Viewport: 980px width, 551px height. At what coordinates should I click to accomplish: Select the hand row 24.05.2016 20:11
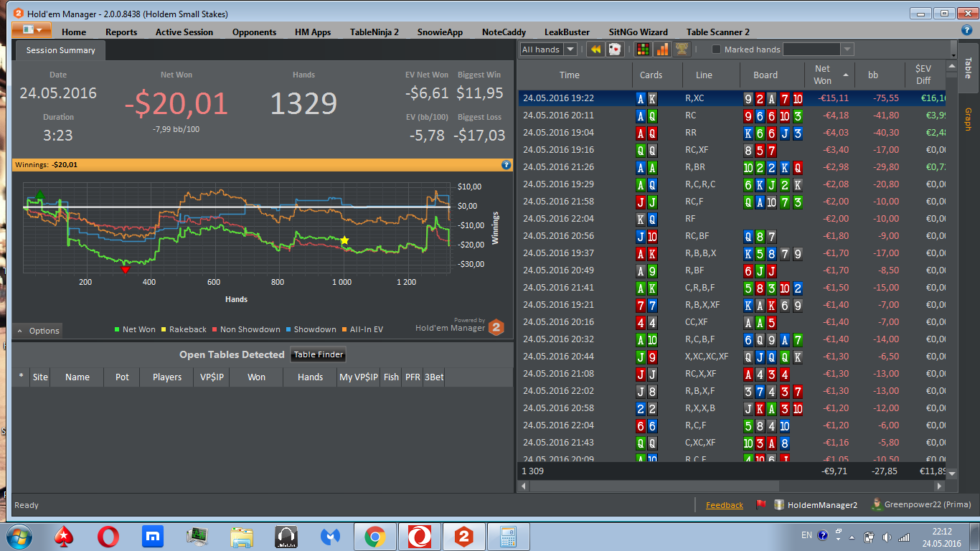point(732,116)
